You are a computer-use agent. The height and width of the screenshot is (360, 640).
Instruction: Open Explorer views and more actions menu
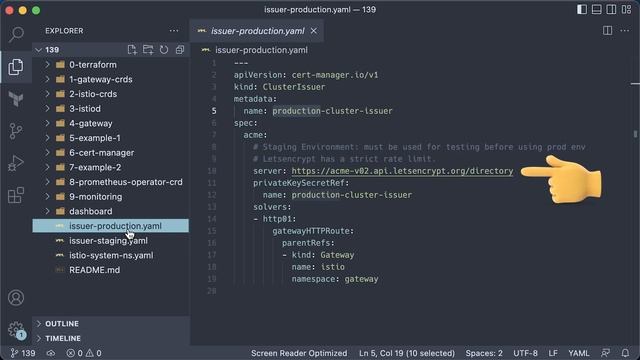(174, 31)
